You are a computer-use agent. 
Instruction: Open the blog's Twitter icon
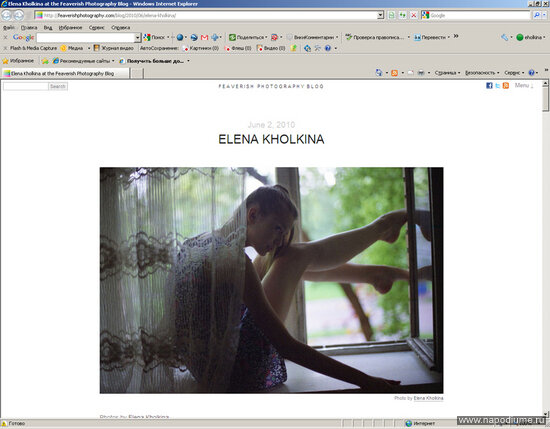(497, 85)
